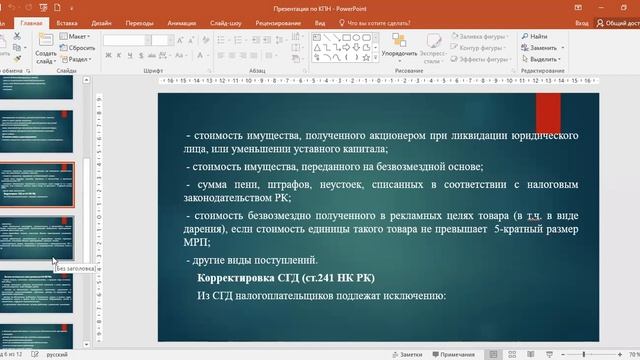Select the currently highlighted slide thumbnail

coord(37,184)
